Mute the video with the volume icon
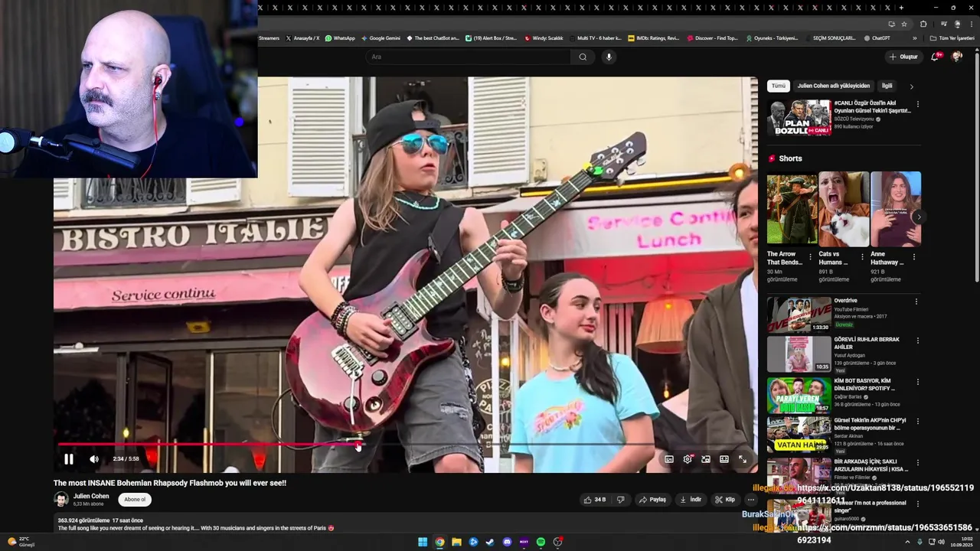Image resolution: width=980 pixels, height=551 pixels. [94, 459]
